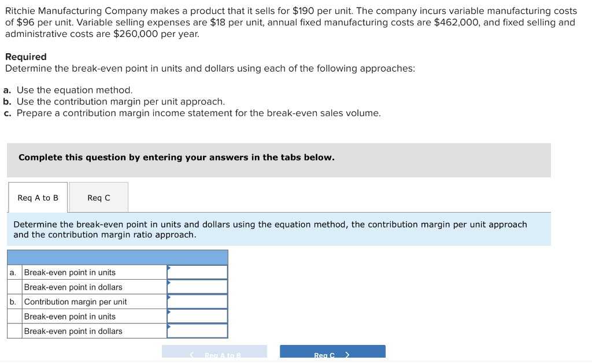Click the 'Contribution margin per unit' label
592x364 pixels.
76,302
